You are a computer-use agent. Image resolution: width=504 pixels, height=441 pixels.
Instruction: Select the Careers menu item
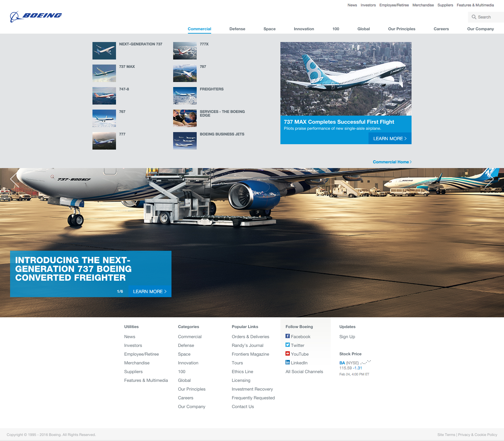[x=441, y=29]
